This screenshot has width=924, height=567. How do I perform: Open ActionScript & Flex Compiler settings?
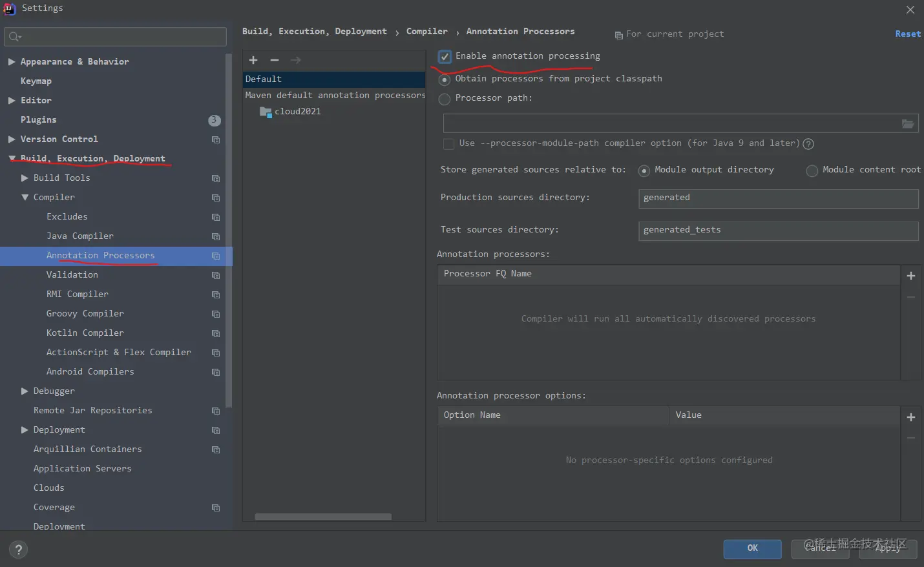118,352
